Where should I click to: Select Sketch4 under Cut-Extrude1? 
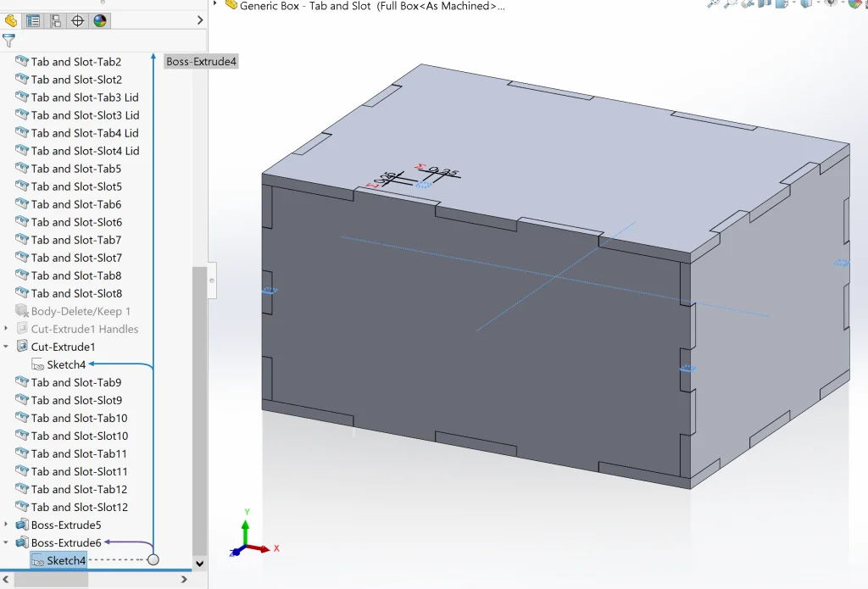pyautogui.click(x=66, y=364)
